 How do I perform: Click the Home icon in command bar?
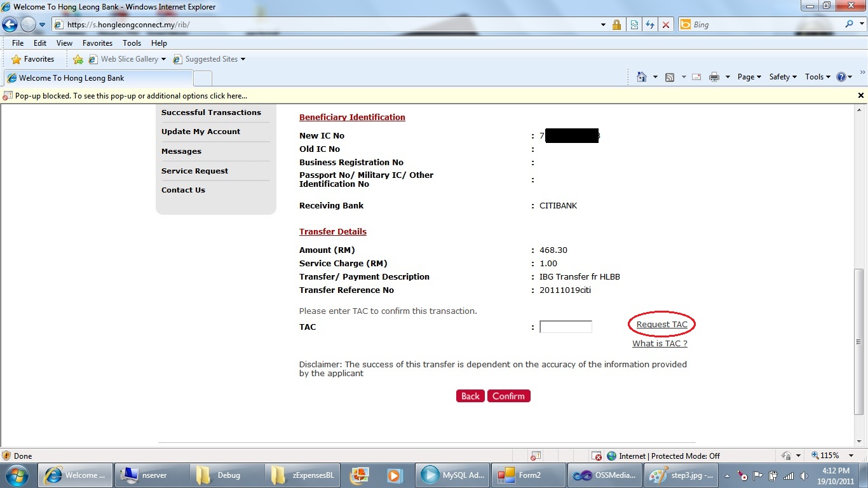642,77
